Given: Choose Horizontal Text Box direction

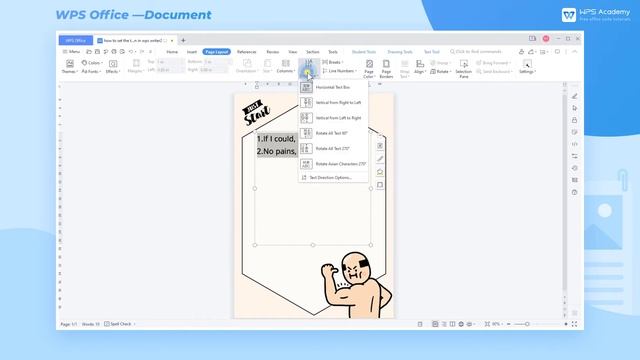Looking at the screenshot, I should (333, 87).
